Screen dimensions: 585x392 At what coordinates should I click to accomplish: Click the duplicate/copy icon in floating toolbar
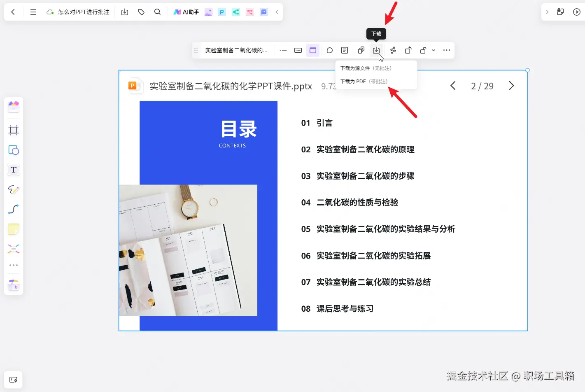361,50
